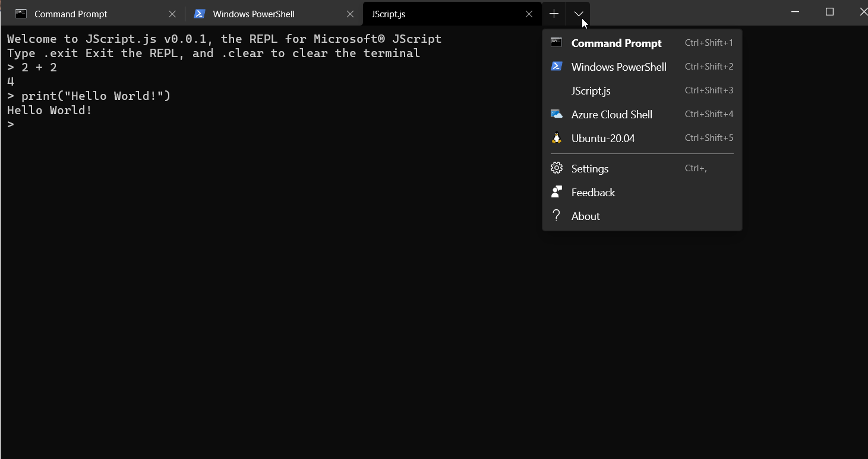Click the Settings gear icon

coord(556,168)
